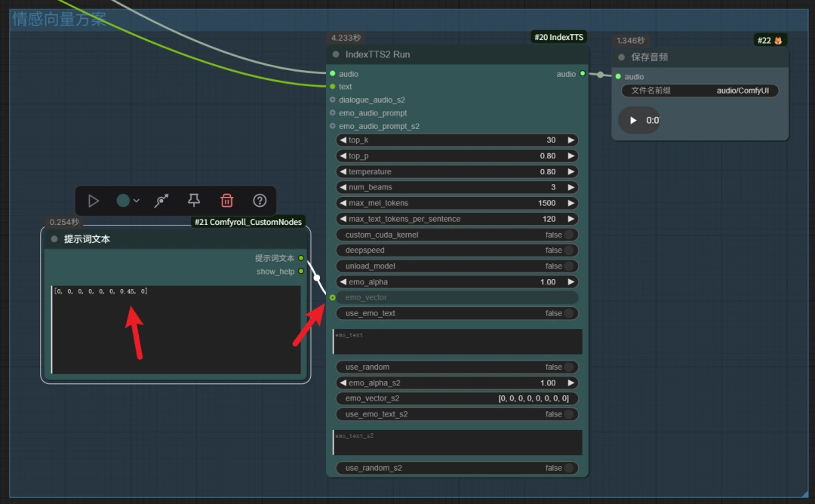Screen dimensions: 815x504
Task: Increase num_beams with its right arrow
Action: (571, 187)
